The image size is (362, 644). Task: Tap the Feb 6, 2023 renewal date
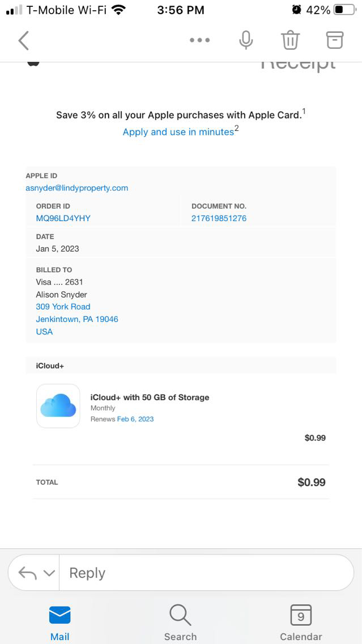[x=135, y=419]
